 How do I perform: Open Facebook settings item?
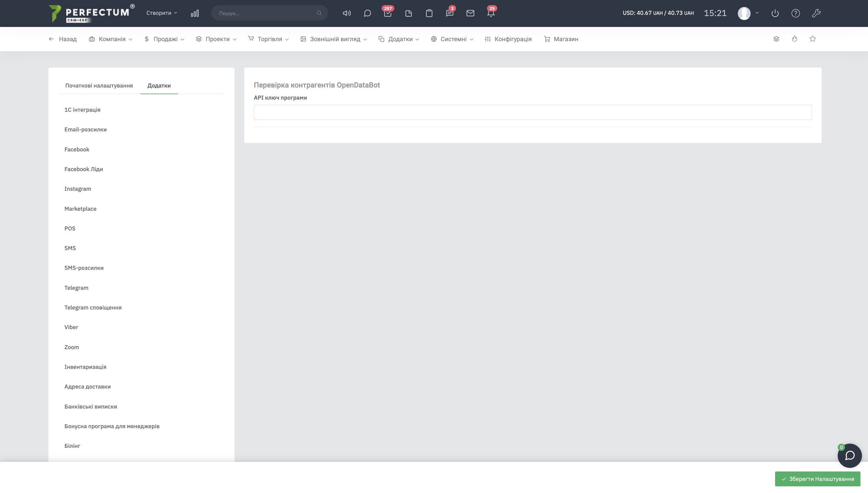77,149
